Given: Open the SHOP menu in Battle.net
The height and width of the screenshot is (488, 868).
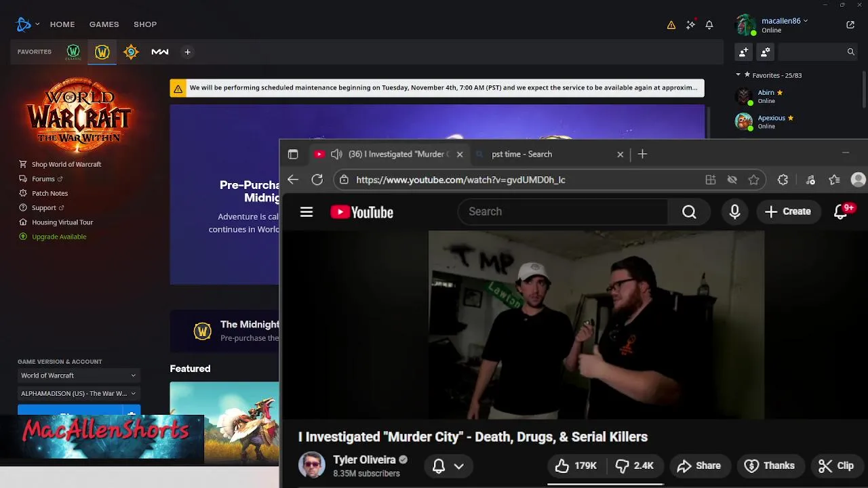Looking at the screenshot, I should pyautogui.click(x=145, y=24).
